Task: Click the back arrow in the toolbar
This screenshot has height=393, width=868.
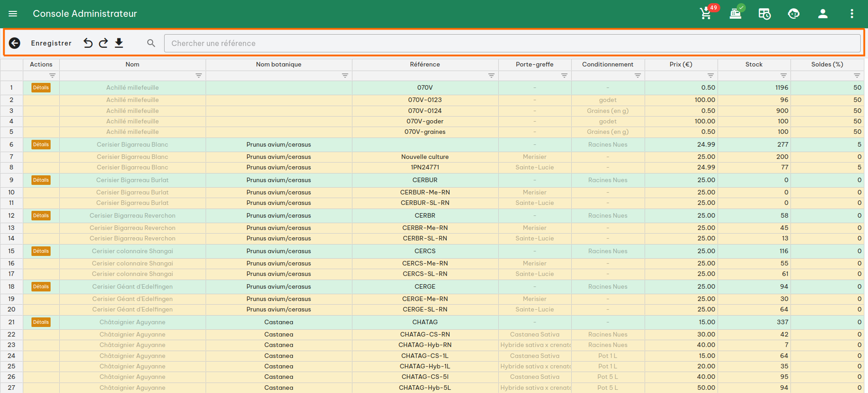Action: coord(15,43)
